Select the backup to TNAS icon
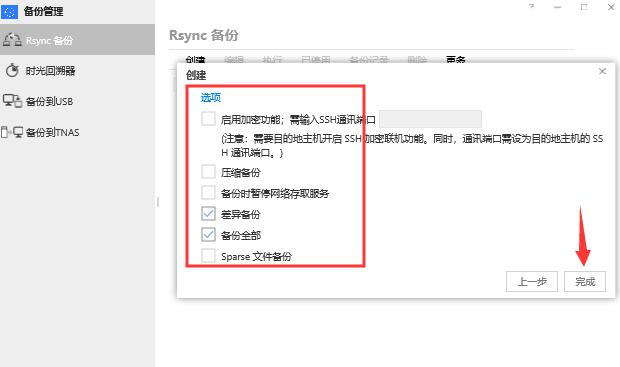 point(12,132)
